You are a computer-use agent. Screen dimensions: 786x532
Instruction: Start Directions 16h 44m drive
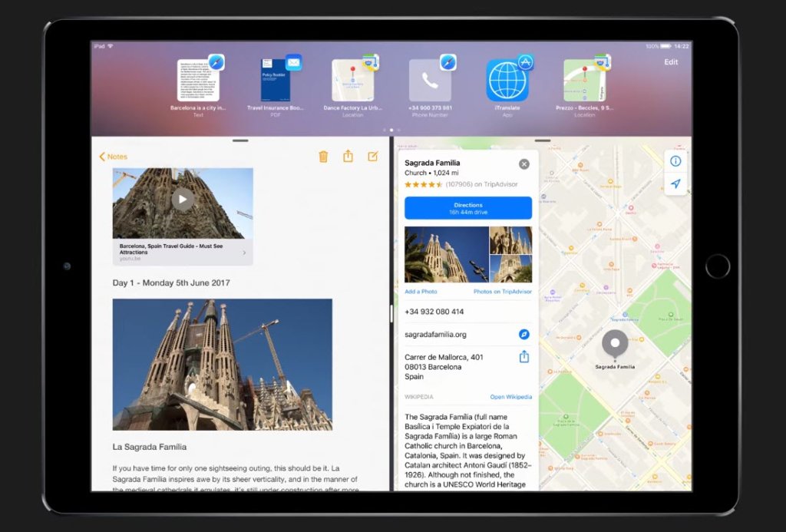(x=468, y=208)
